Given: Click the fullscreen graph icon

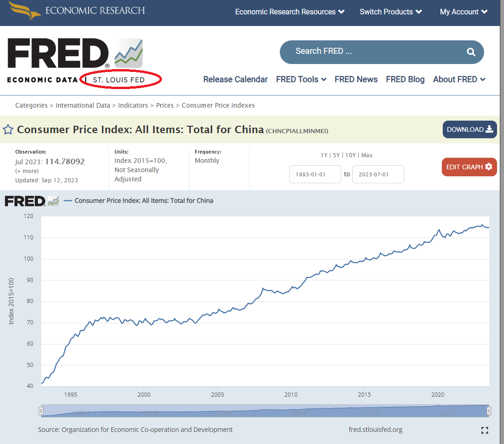Looking at the screenshot, I should tap(485, 430).
